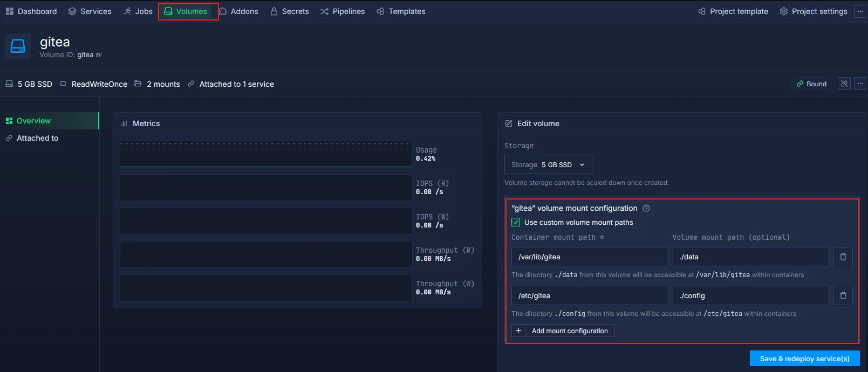Click the 5 GB SSD info label
This screenshot has width=868, height=372.
pos(29,84)
